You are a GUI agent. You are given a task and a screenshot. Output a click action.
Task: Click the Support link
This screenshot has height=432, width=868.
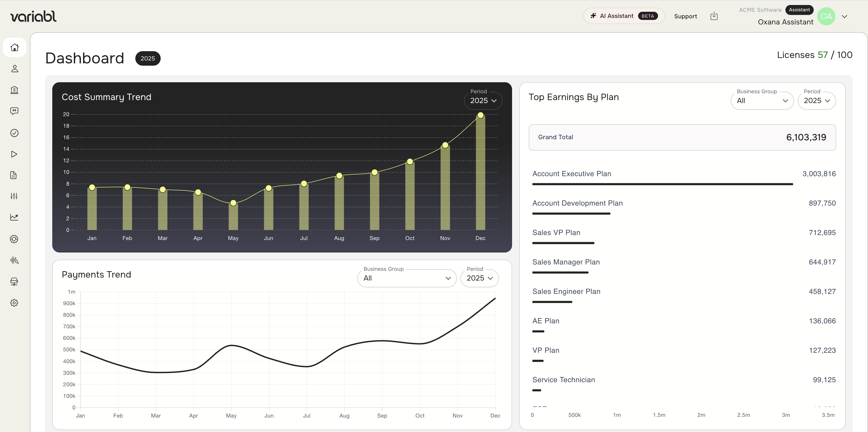[685, 16]
